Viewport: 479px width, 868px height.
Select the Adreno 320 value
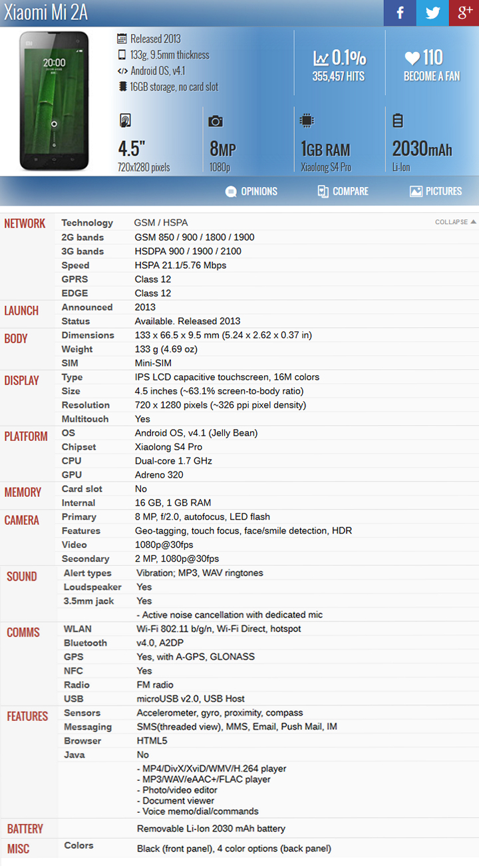[159, 475]
